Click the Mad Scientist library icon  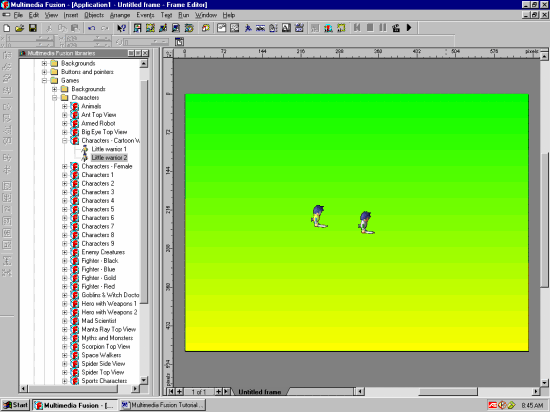point(74,321)
